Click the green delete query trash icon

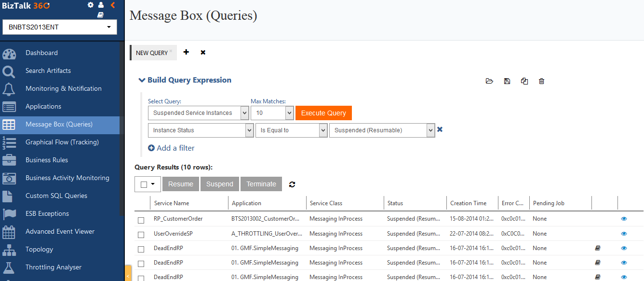click(x=541, y=81)
